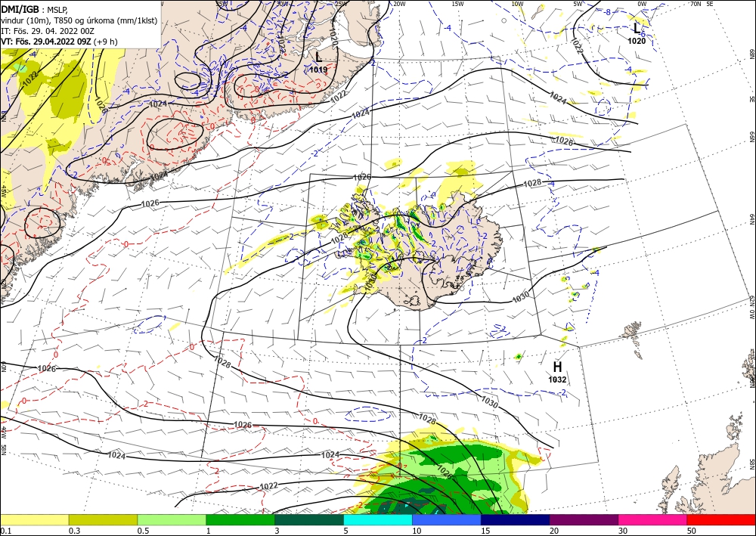The width and height of the screenshot is (756, 536).
Task: Click the 'IT: Fös. 29. 04. 2022 00Z' line
Action: coord(46,31)
